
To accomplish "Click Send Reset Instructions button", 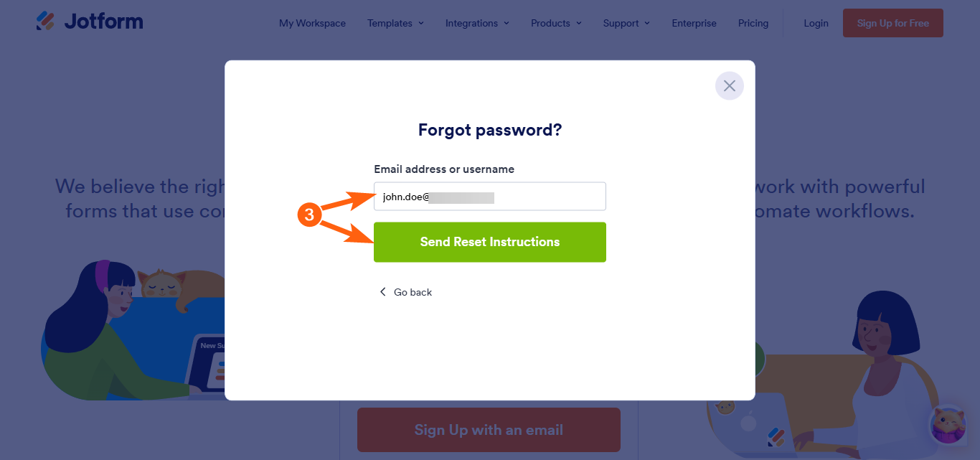I will pos(490,242).
